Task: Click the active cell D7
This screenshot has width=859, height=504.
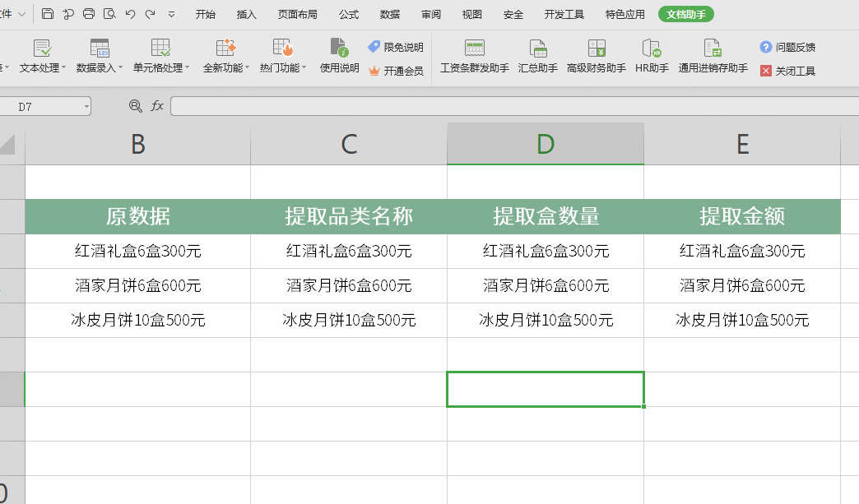Action: pyautogui.click(x=546, y=389)
